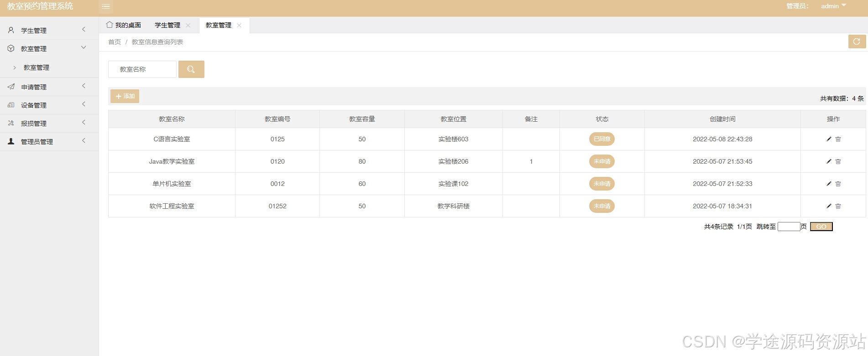Delete the Java教学实验室 row with trash icon
Image resolution: width=868 pixels, height=356 pixels.
[x=838, y=161]
